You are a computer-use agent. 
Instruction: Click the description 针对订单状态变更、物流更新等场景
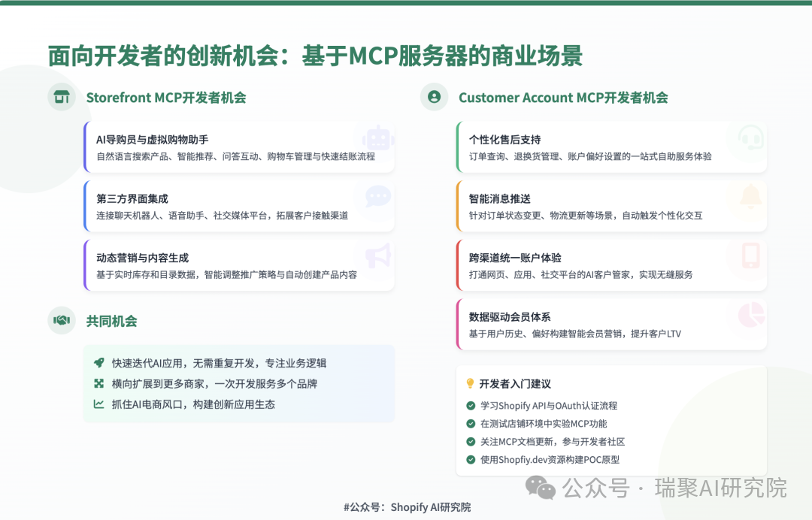[x=586, y=215]
